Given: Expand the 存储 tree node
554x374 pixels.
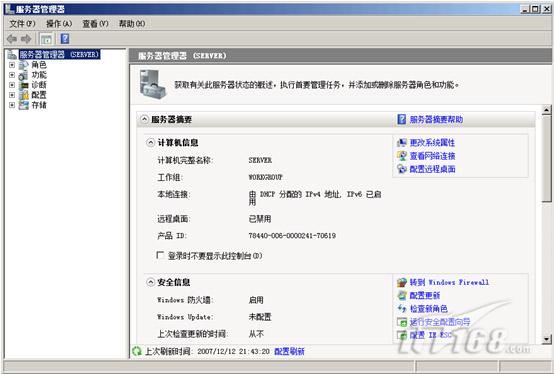Looking at the screenshot, I should pyautogui.click(x=12, y=105).
